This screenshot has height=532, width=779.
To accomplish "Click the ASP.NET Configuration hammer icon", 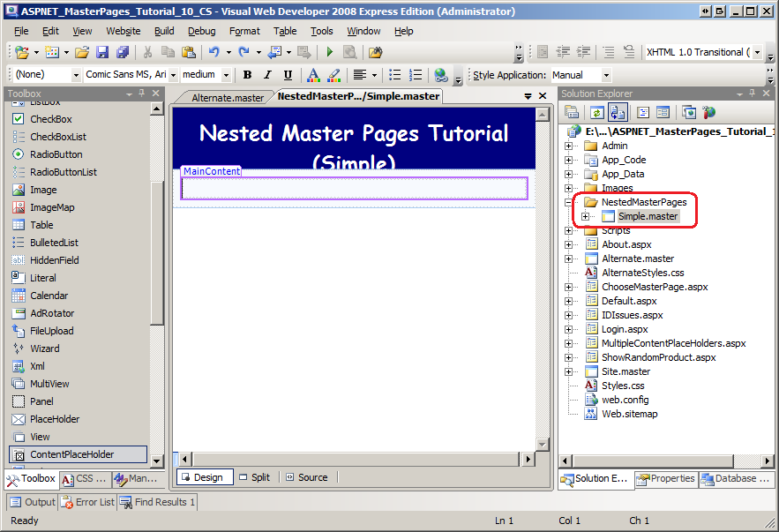I will (x=709, y=112).
